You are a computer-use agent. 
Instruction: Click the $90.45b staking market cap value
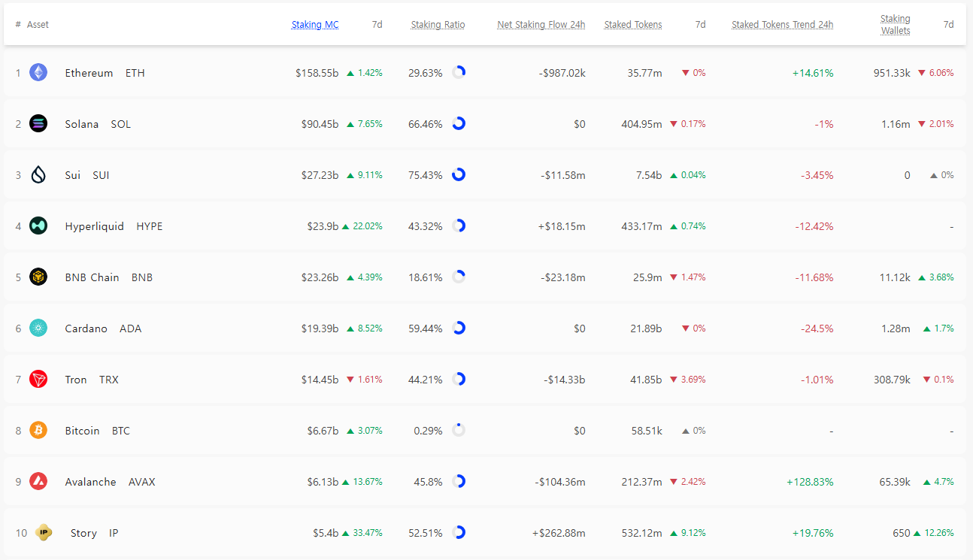pyautogui.click(x=320, y=124)
